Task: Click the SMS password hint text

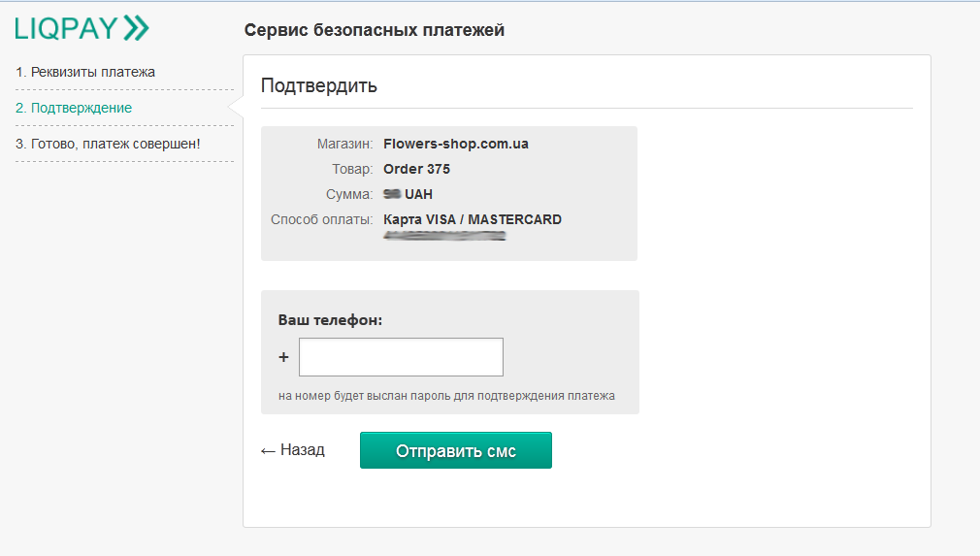Action: point(446,396)
